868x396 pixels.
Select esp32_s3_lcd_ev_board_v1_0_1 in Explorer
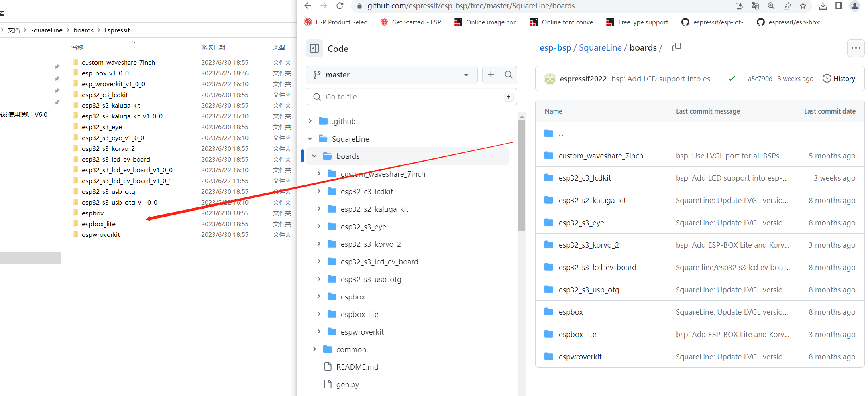tap(127, 181)
